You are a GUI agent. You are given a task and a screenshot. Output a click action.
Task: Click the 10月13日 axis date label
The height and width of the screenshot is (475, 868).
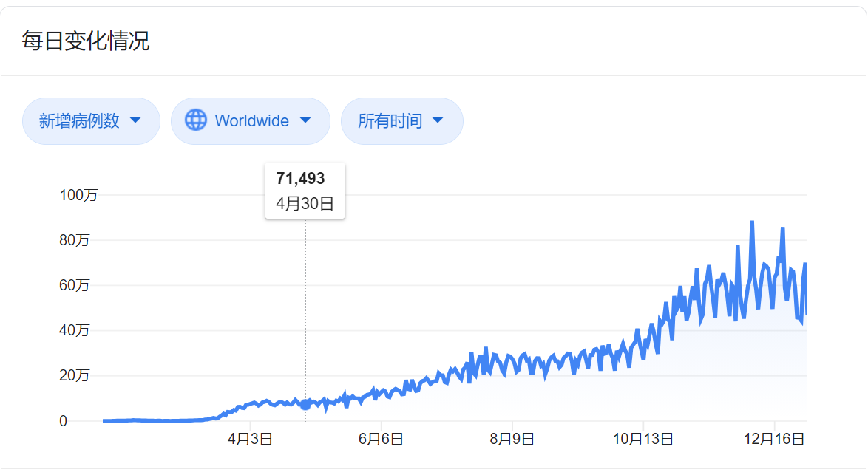tap(642, 439)
